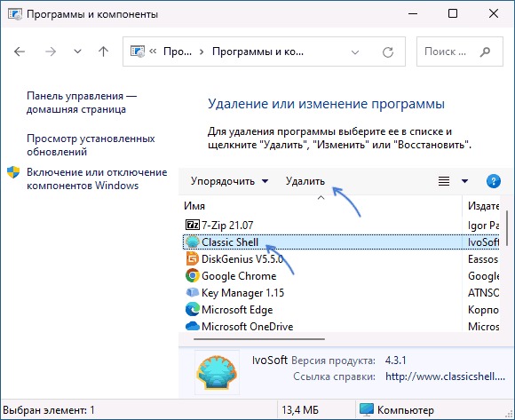Click the Forward navigation arrow
The height and width of the screenshot is (420, 515).
[51, 52]
